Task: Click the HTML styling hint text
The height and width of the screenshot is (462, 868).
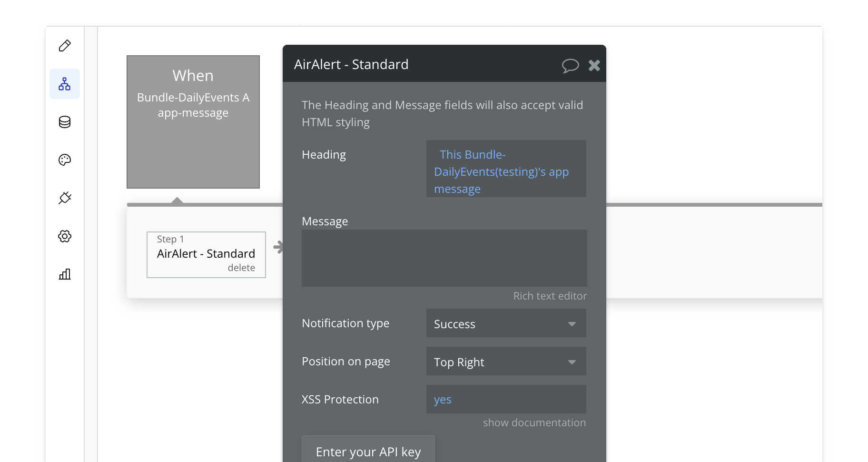Action: tap(442, 113)
